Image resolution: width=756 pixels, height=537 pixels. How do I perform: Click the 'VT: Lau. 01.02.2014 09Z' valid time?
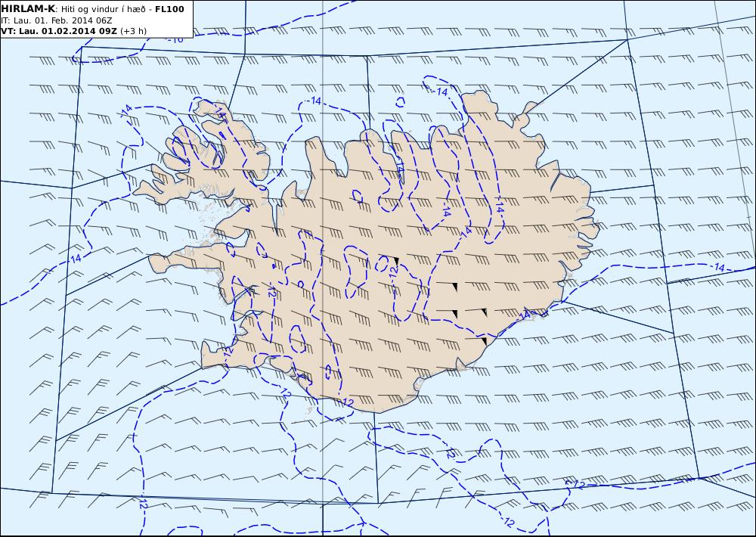pyautogui.click(x=59, y=31)
